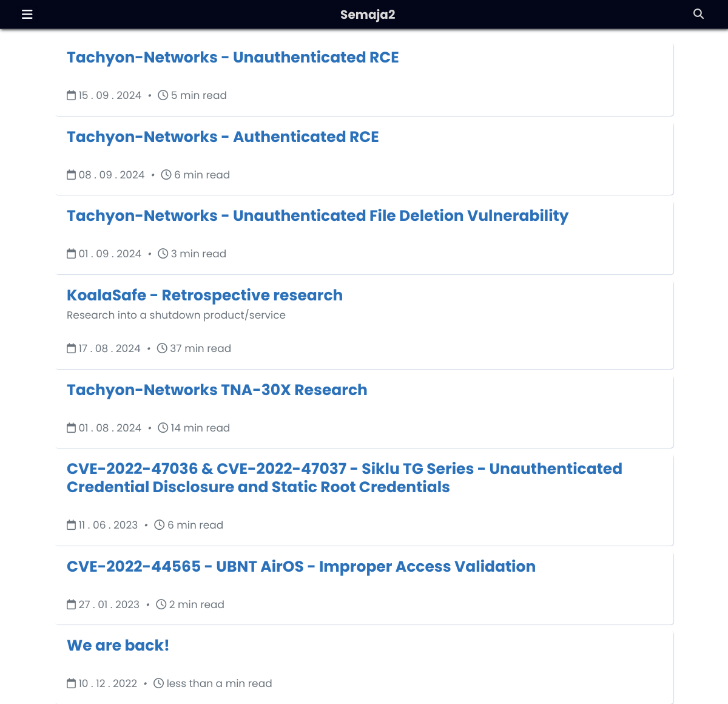Select date text '27 . 01 . 2023'
This screenshot has width=728, height=704.
tap(109, 604)
